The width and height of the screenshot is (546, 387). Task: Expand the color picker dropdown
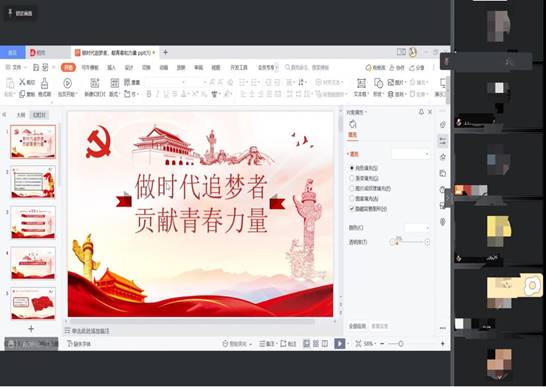417,228
